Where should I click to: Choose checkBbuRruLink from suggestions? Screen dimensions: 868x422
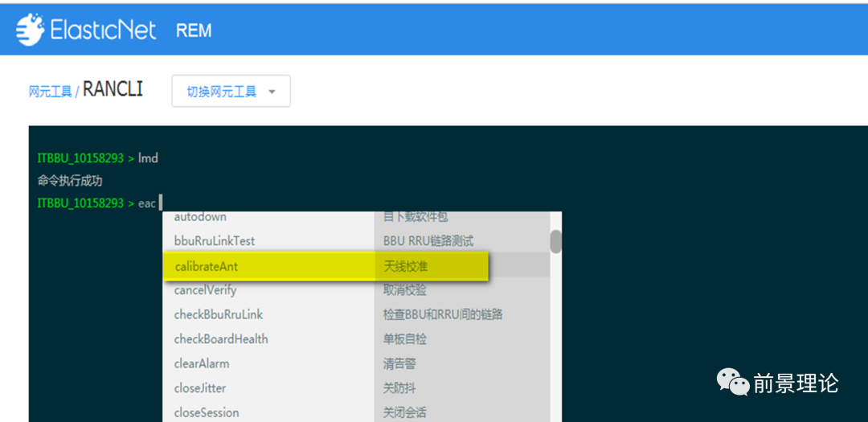pyautogui.click(x=219, y=314)
